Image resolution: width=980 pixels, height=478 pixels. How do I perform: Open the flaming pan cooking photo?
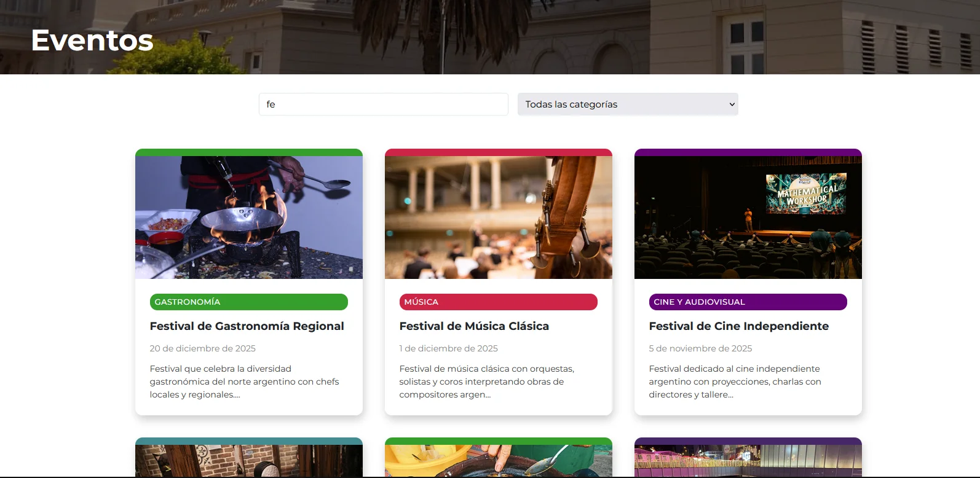[x=248, y=217]
